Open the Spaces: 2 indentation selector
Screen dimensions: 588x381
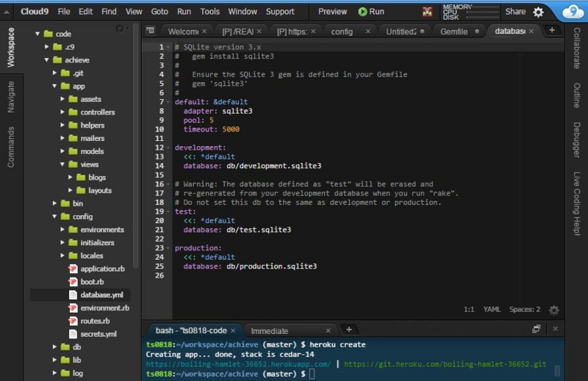(525, 310)
